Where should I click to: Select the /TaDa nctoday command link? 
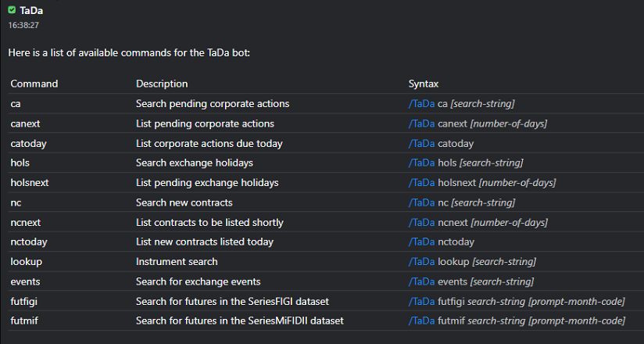[x=421, y=242]
